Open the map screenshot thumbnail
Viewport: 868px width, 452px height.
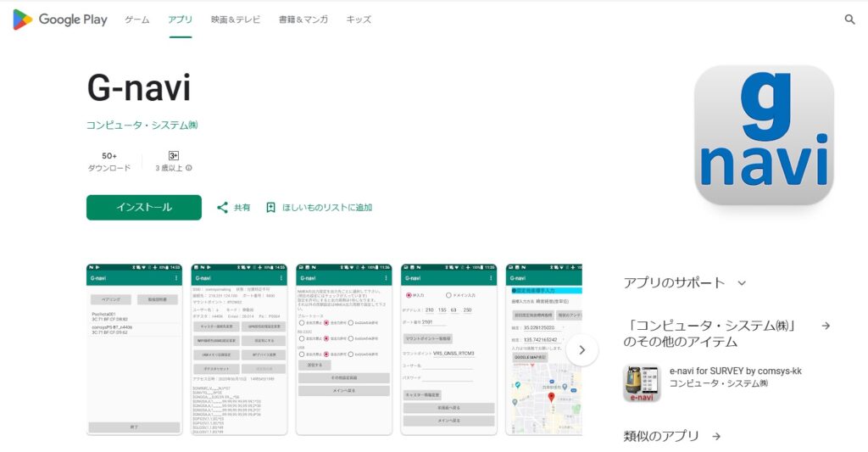click(x=544, y=349)
